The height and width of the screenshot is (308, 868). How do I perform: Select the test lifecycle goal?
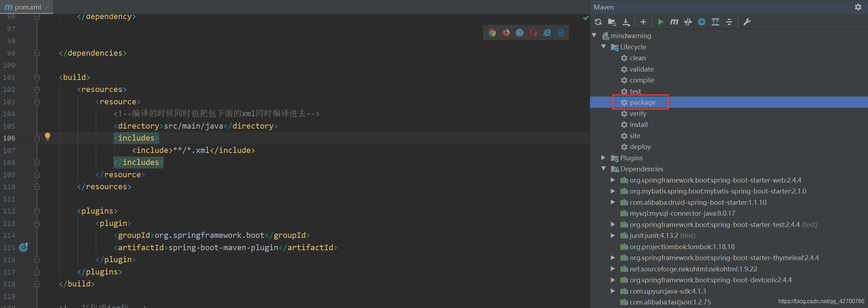(631, 91)
